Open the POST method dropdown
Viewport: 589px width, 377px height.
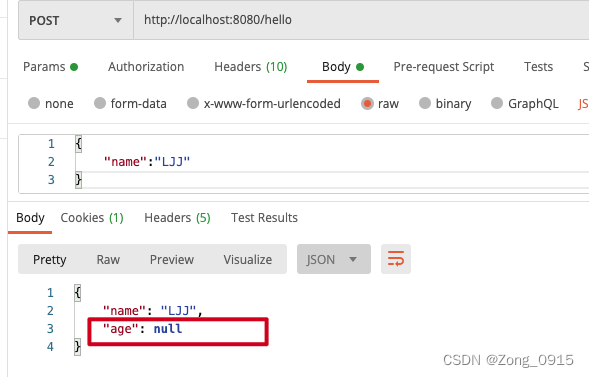76,20
